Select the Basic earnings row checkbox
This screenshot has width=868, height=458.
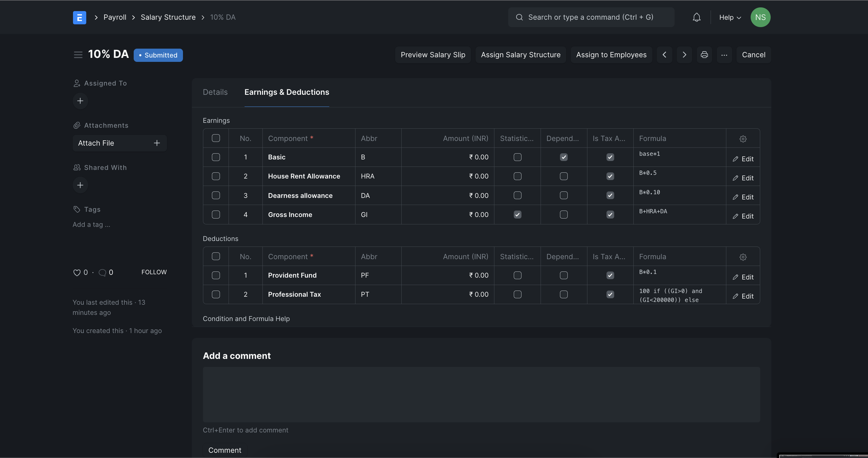click(x=216, y=157)
